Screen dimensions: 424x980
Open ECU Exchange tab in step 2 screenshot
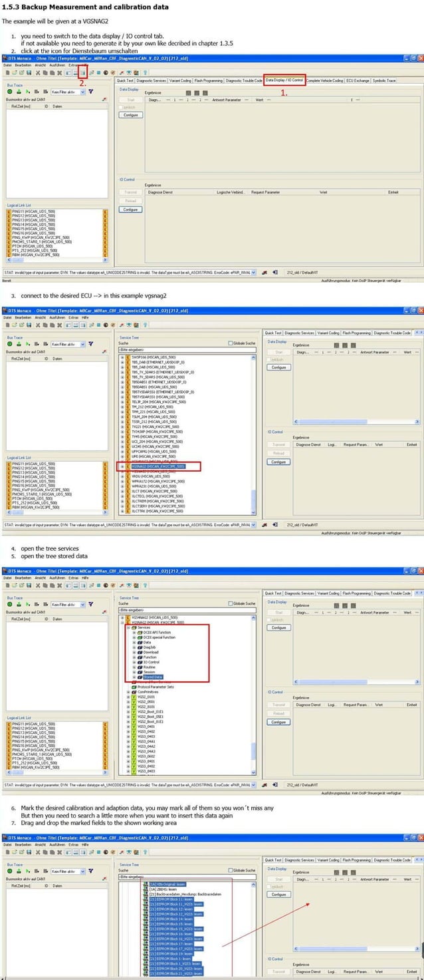point(358,80)
